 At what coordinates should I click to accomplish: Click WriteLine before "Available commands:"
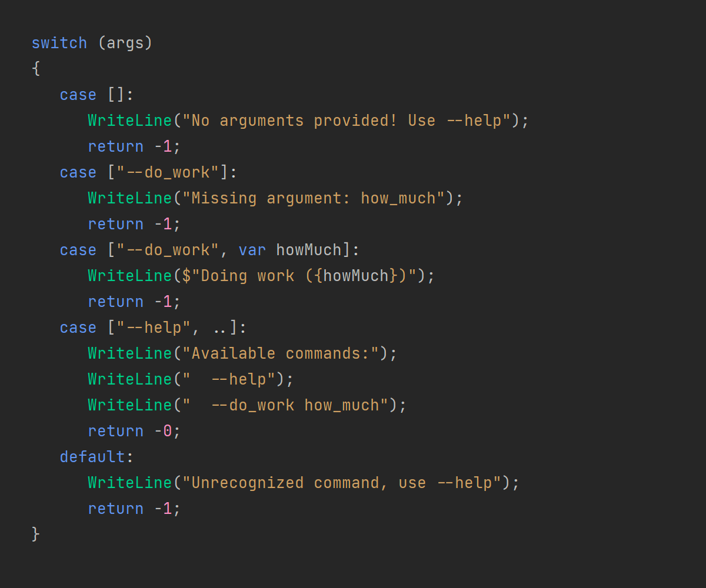[129, 353]
